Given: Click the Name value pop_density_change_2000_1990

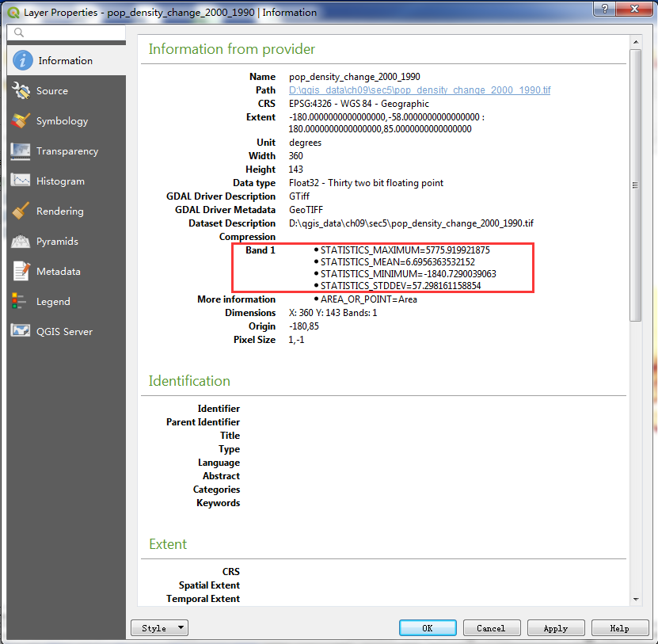Looking at the screenshot, I should [354, 77].
